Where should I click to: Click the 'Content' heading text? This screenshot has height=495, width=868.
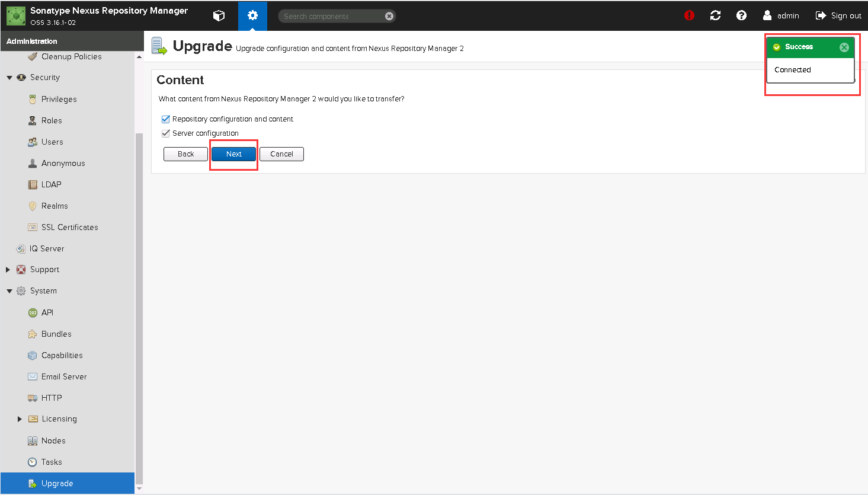pos(180,80)
